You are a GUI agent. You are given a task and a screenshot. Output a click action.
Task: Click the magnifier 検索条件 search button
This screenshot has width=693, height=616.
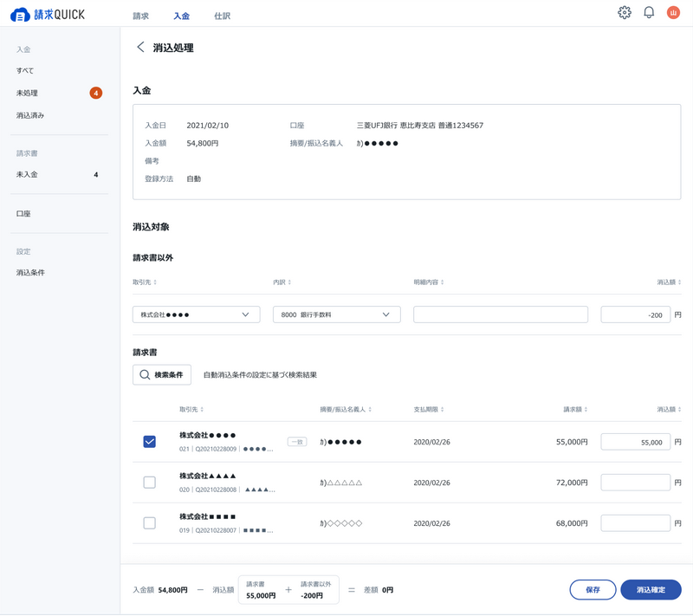162,375
